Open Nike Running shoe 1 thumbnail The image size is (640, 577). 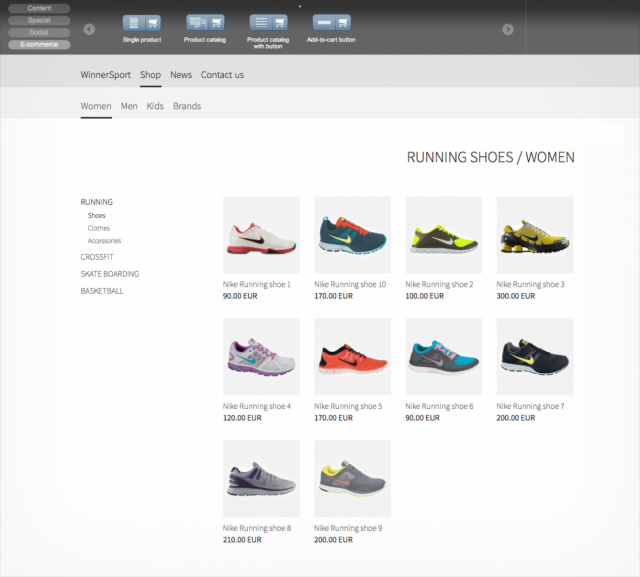[x=261, y=235]
